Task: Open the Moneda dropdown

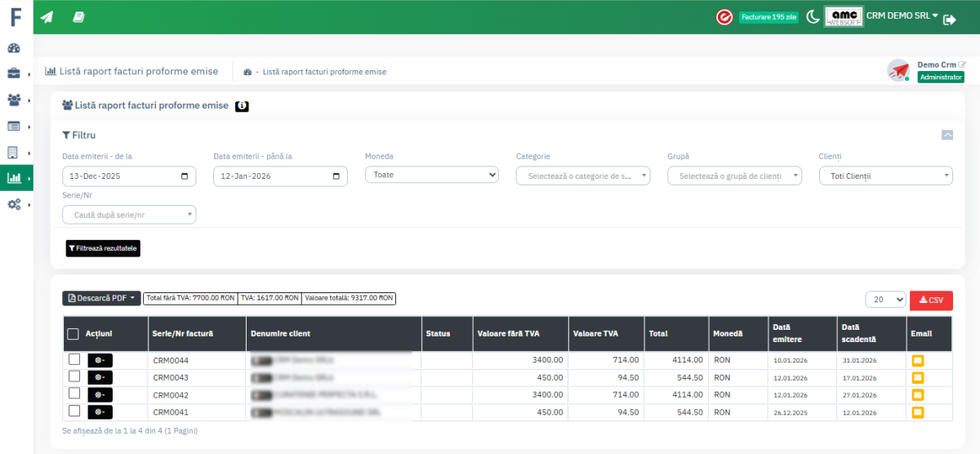Action: point(431,175)
